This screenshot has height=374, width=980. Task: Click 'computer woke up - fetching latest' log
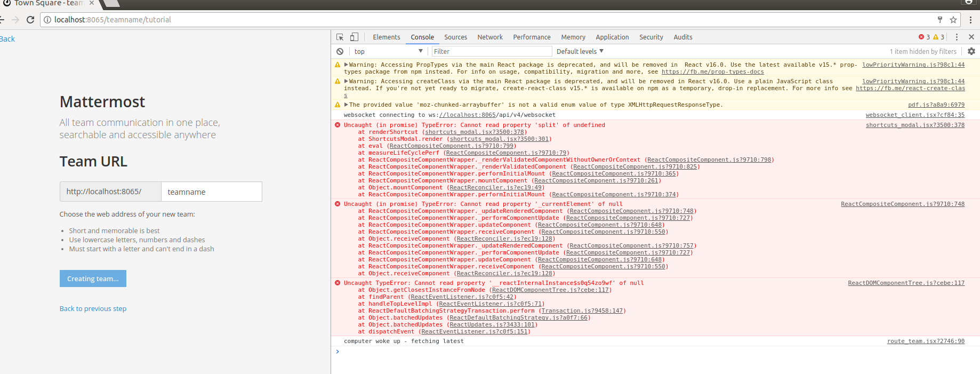pyautogui.click(x=404, y=341)
